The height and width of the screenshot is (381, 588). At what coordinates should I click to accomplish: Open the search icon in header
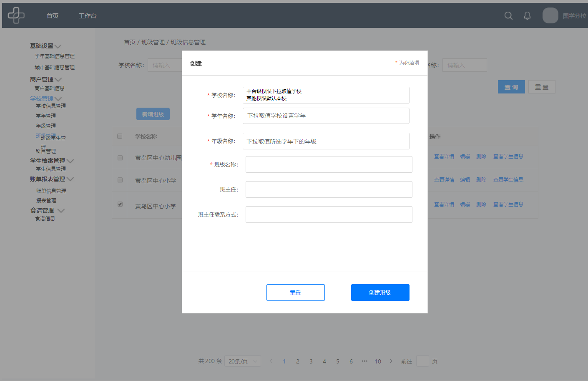point(508,15)
